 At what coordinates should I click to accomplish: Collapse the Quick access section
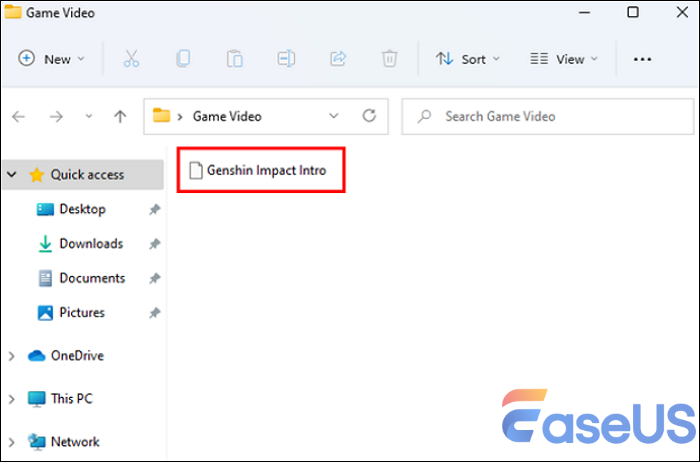pyautogui.click(x=12, y=175)
